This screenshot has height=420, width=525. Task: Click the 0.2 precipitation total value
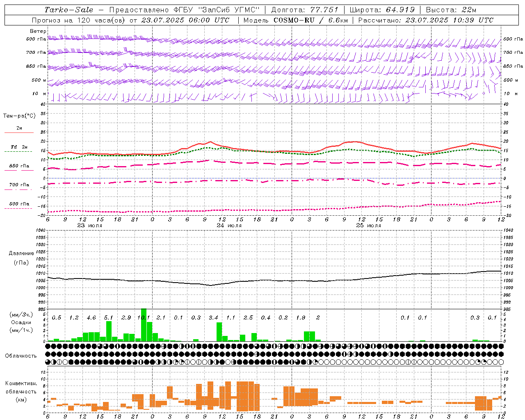pyautogui.click(x=283, y=317)
